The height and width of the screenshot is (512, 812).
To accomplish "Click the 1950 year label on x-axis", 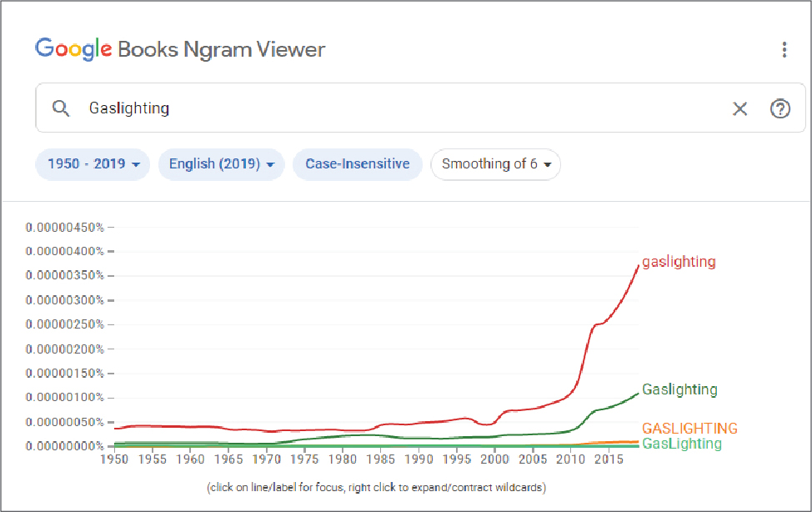I will point(114,459).
